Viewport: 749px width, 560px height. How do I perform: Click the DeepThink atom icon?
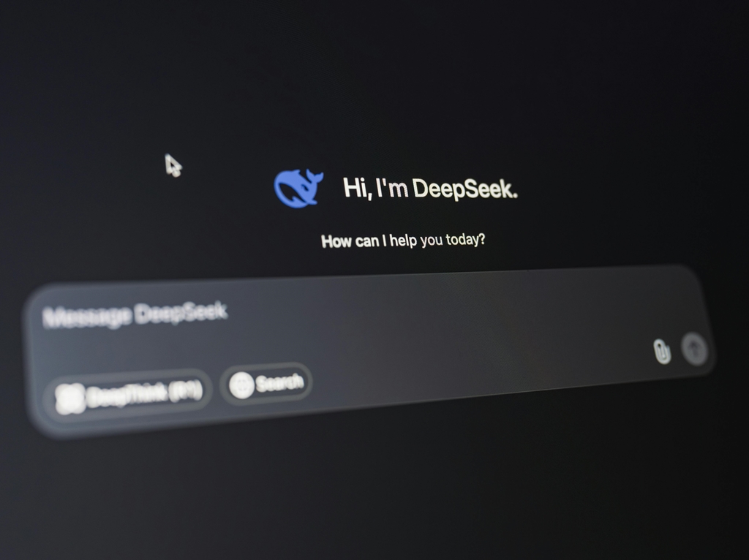point(70,398)
